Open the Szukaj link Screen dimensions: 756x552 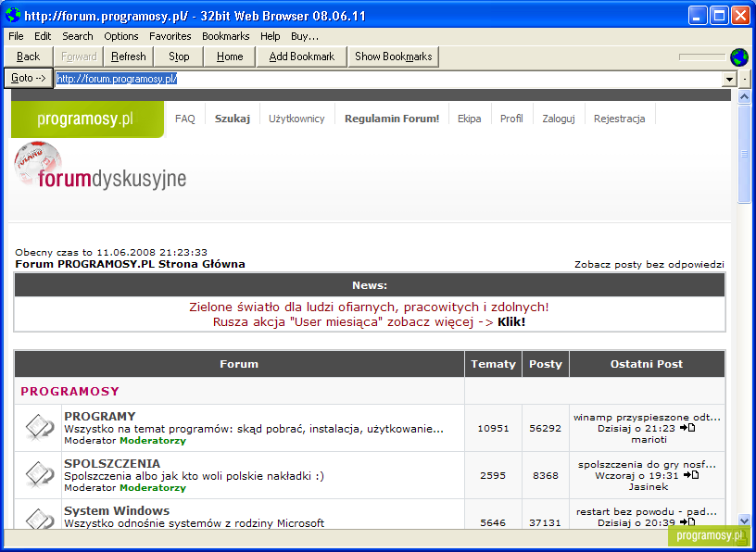233,119
